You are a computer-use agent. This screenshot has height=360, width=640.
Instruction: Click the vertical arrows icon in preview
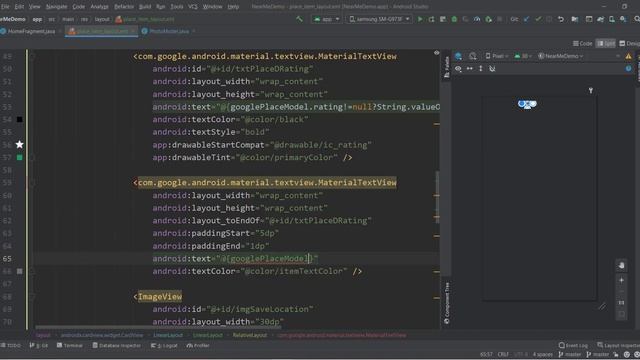(481, 69)
